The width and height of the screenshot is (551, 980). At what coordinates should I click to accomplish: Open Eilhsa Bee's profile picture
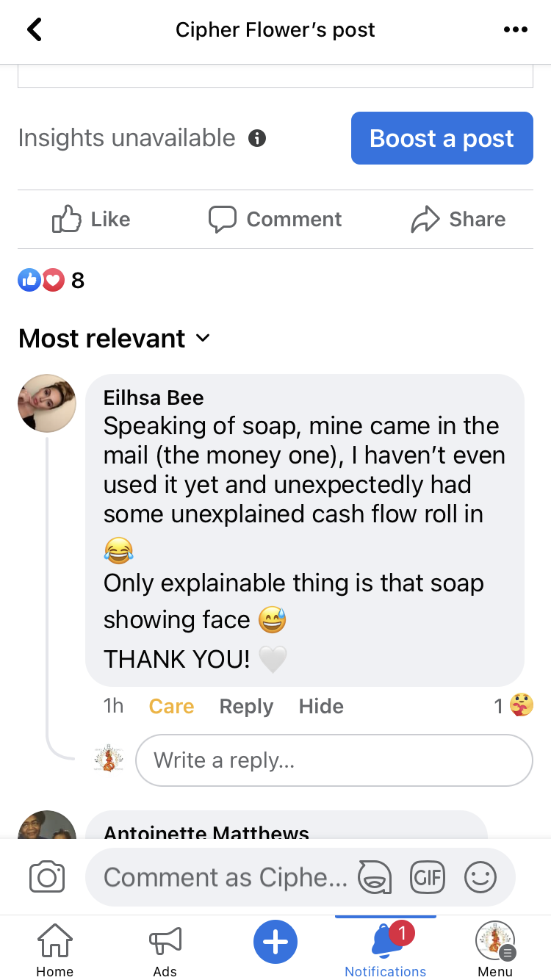pyautogui.click(x=46, y=403)
